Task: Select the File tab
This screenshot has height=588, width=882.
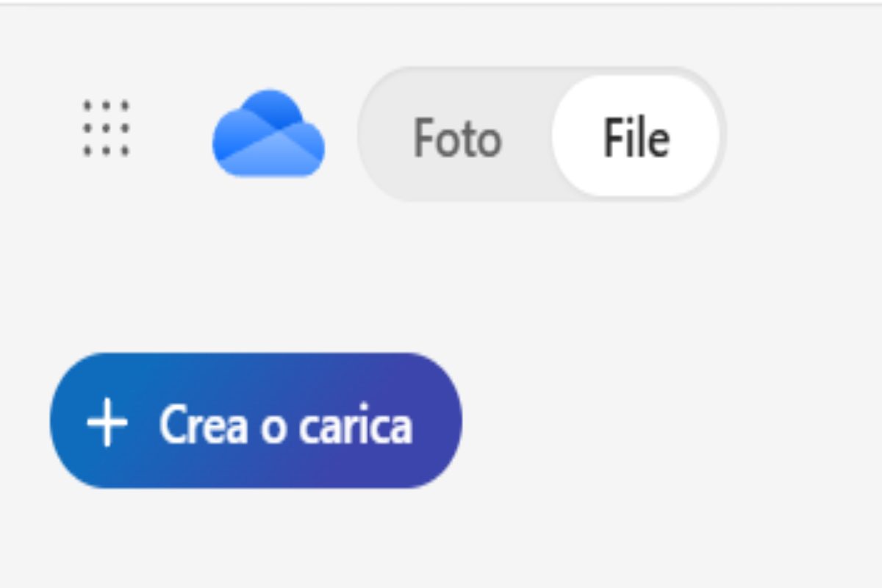Action: [x=636, y=137]
